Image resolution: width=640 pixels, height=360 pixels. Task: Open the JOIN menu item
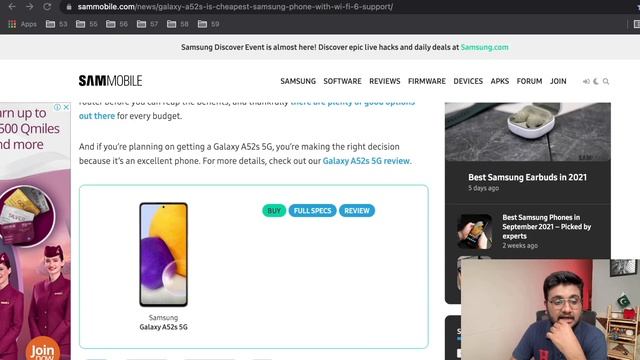(558, 81)
